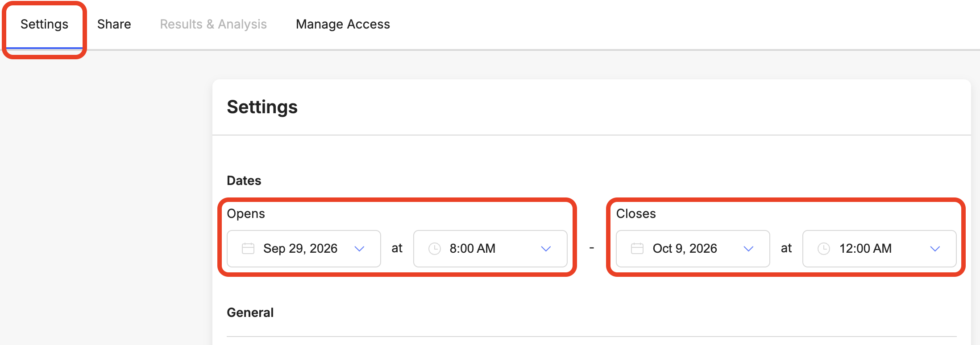Click the Dates section heading
This screenshot has height=345, width=980.
click(244, 181)
